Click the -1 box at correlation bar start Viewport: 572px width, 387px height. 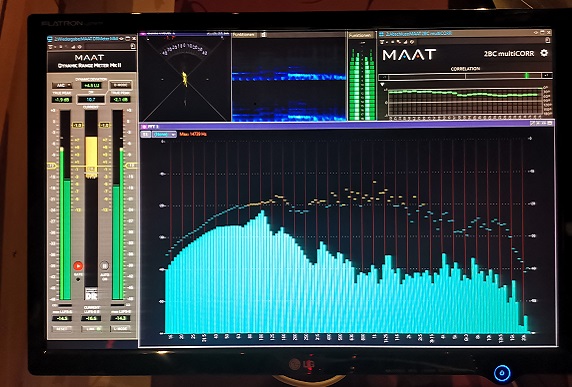384,77
